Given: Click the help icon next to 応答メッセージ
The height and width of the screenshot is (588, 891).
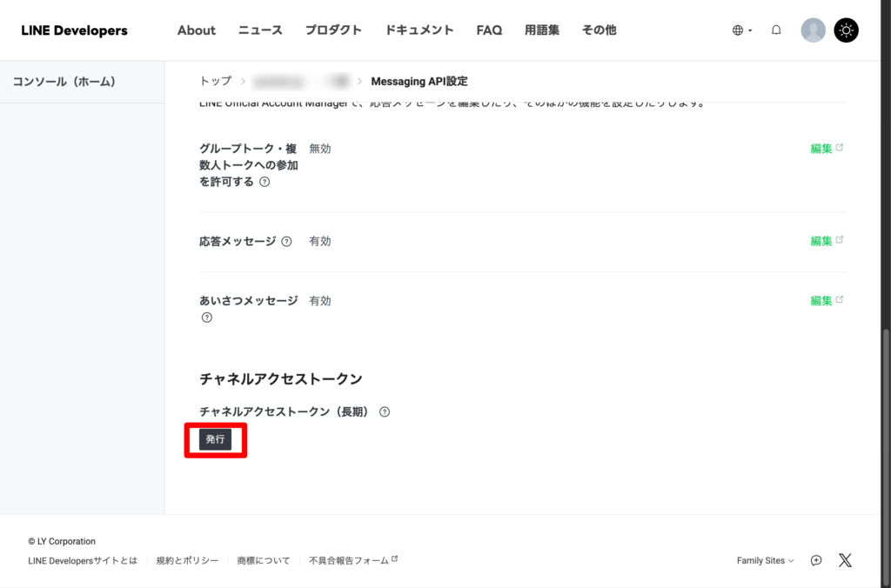Looking at the screenshot, I should click(x=286, y=242).
